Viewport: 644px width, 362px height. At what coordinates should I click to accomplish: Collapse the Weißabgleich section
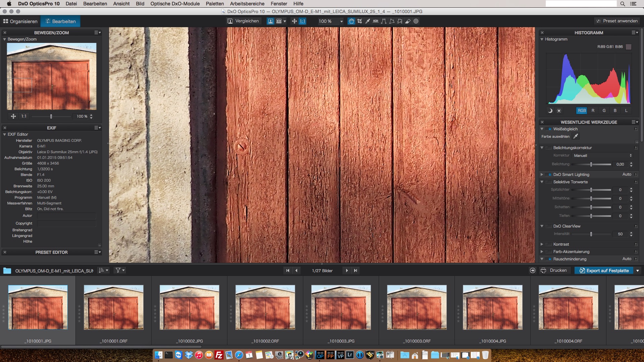542,129
